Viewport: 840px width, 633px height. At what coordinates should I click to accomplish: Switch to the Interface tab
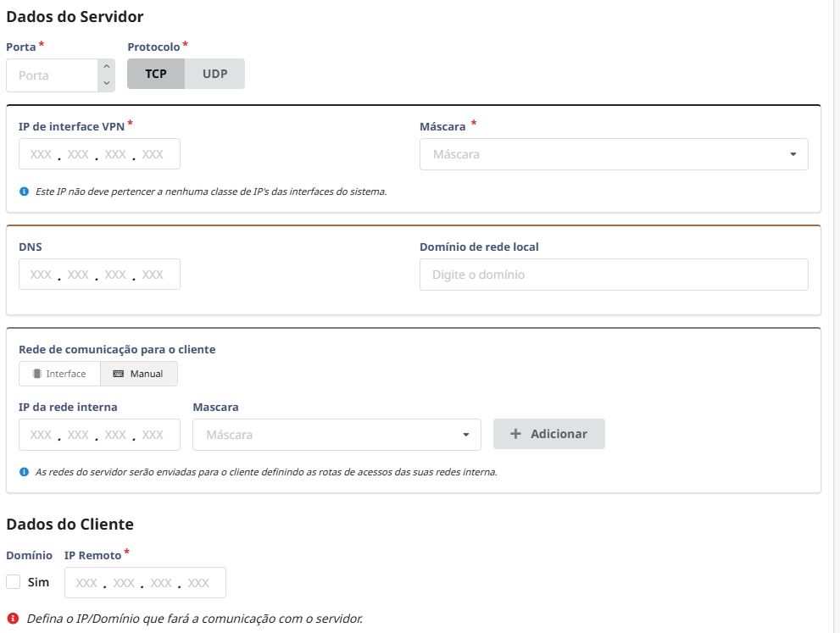coord(59,374)
